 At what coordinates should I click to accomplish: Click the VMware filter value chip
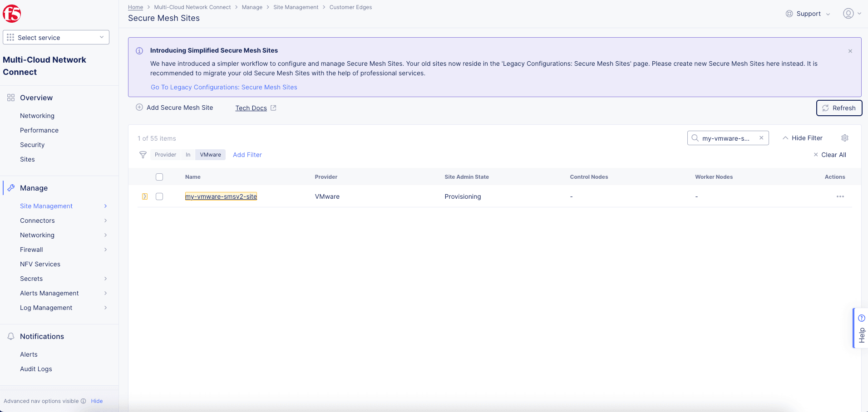[210, 155]
